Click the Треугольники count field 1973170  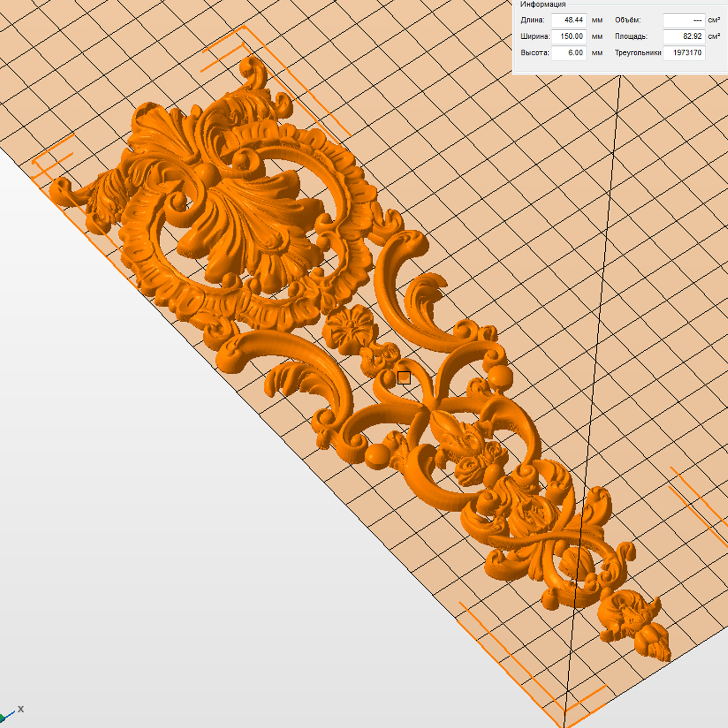pyautogui.click(x=683, y=53)
